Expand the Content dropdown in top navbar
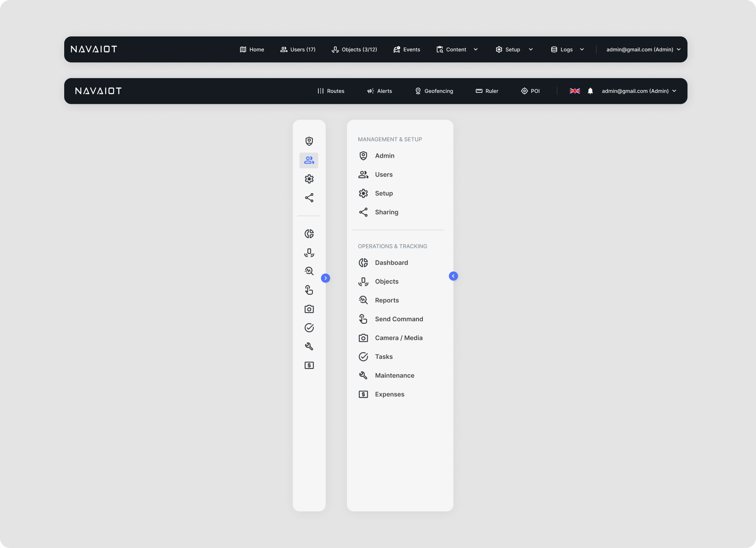Viewport: 756px width, 548px height. [x=457, y=49]
